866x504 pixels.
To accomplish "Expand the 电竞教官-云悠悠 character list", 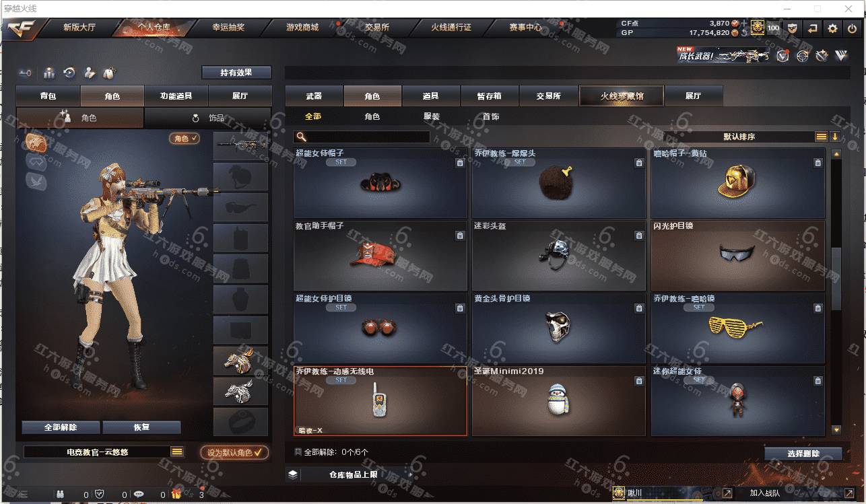I will click(x=177, y=452).
